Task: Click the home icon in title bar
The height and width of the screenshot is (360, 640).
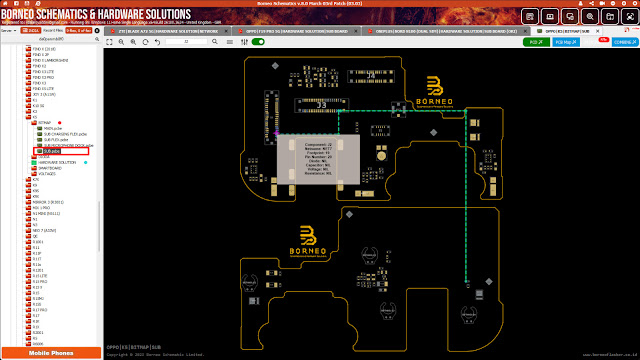Action: pyautogui.click(x=5, y=3)
